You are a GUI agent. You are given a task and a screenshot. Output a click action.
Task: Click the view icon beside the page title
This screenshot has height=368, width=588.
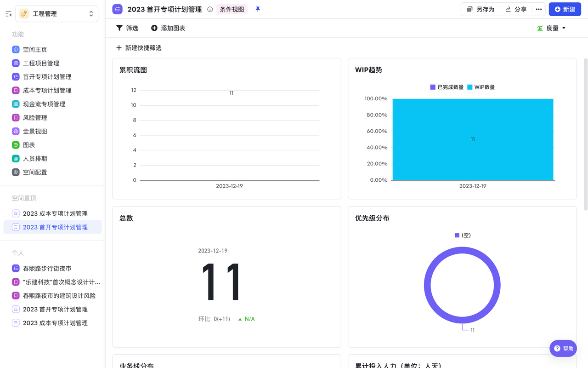coord(118,9)
